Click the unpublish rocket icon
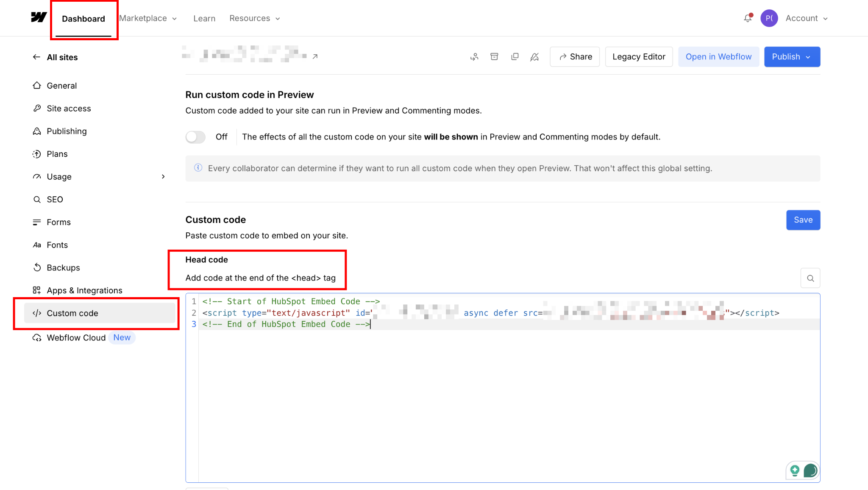This screenshot has width=868, height=490. (534, 57)
